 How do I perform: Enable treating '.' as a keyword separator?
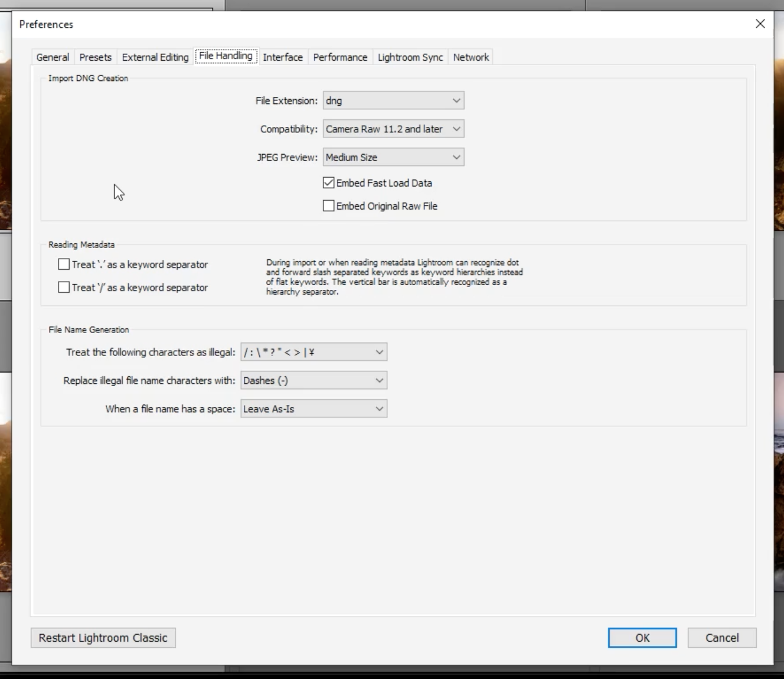point(63,264)
